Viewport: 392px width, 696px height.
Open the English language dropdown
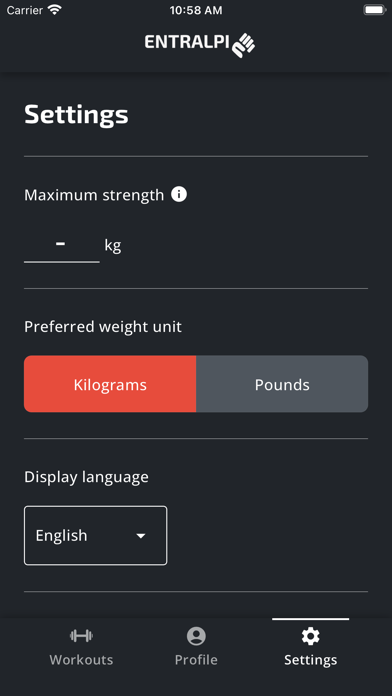tap(95, 535)
